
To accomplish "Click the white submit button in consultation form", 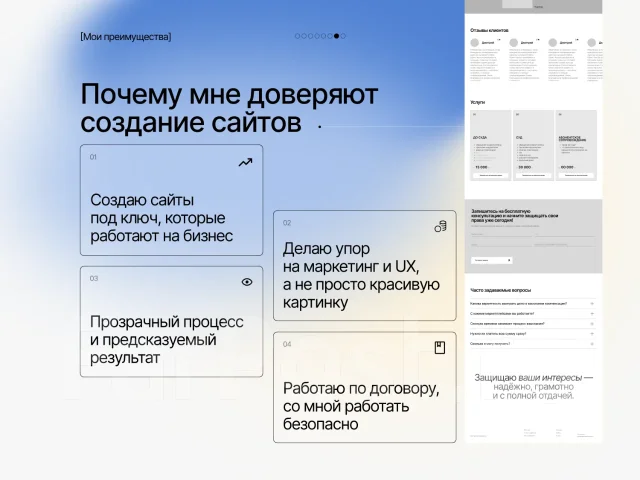I will click(x=492, y=260).
